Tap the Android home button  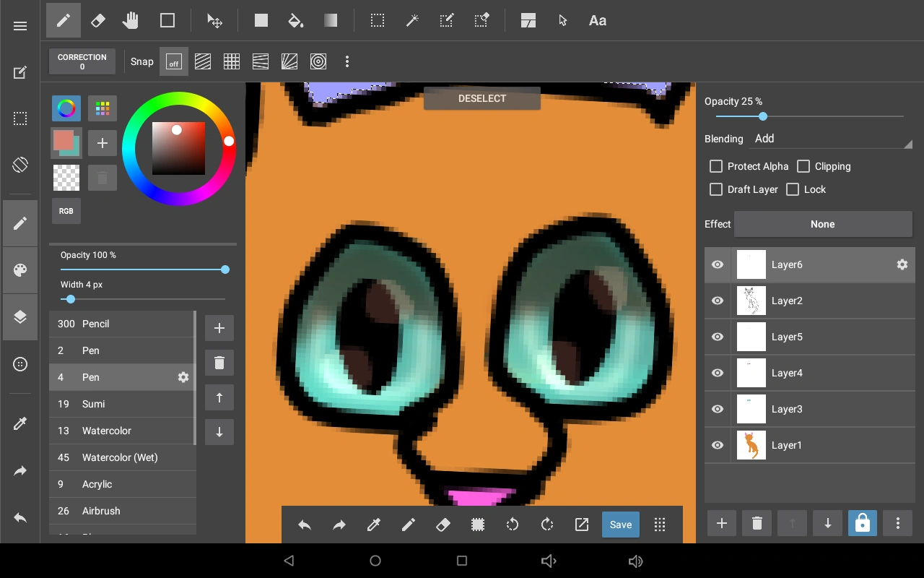(x=375, y=561)
